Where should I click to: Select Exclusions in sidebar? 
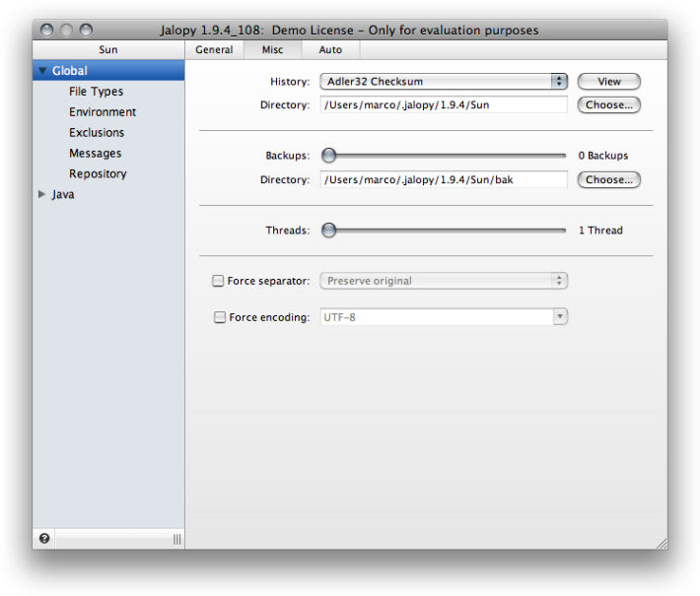[x=97, y=132]
